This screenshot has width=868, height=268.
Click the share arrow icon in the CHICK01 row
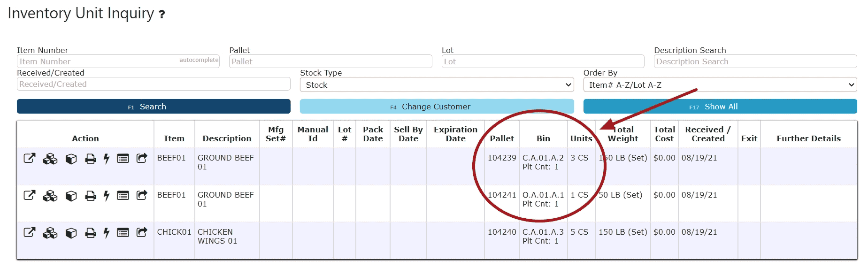coord(142,232)
